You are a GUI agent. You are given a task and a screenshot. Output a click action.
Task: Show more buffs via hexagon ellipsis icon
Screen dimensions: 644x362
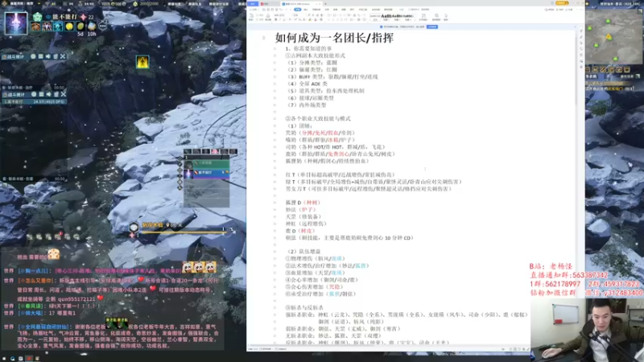pyautogui.click(x=103, y=27)
